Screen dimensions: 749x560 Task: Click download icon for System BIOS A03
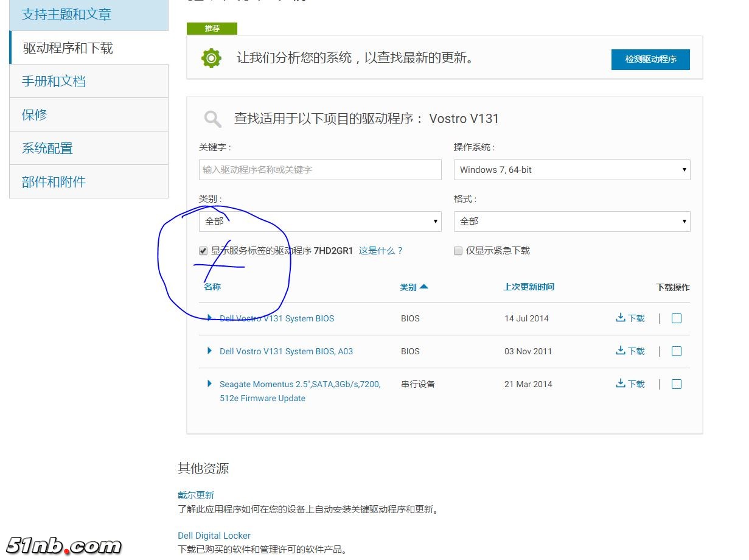tap(621, 351)
